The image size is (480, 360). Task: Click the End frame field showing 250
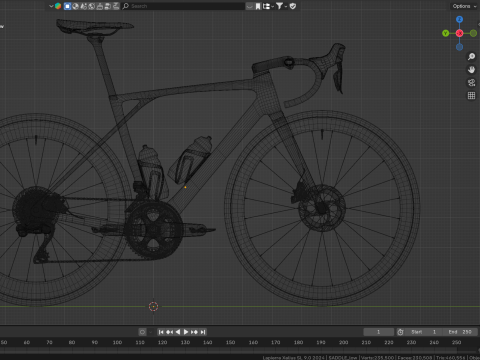(x=459, y=332)
